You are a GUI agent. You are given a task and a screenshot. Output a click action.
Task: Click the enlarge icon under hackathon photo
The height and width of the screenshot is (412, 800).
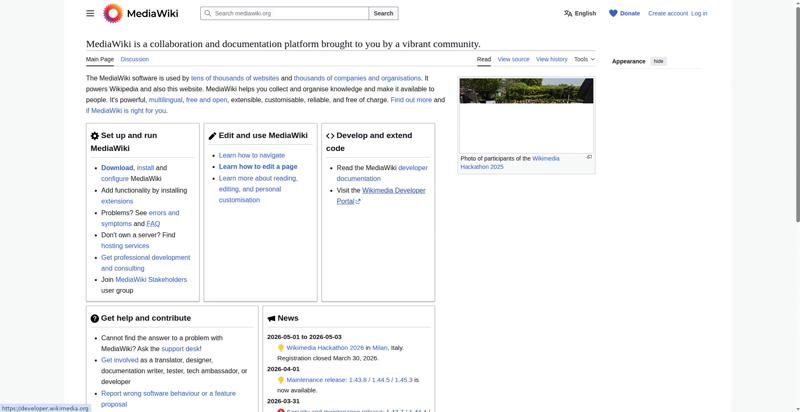tap(589, 157)
